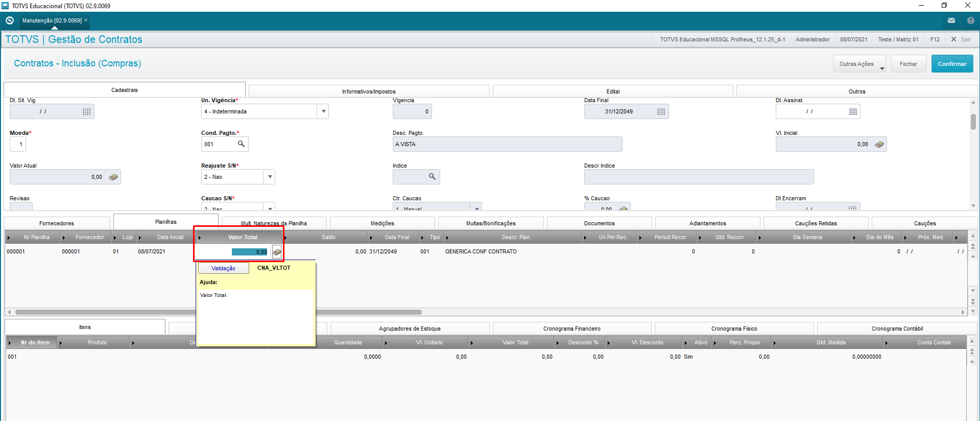Click Desc. Pagto. field A VISTA

507,144
